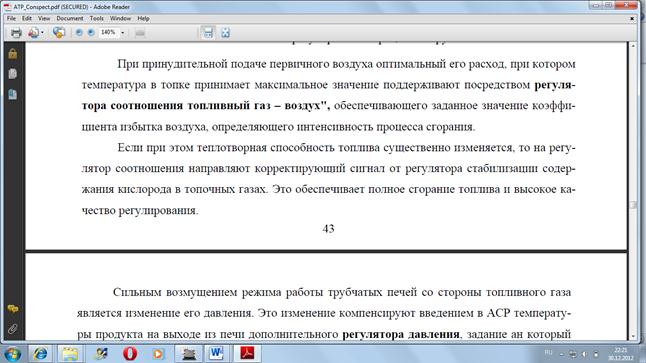Image resolution: width=646 pixels, height=363 pixels.
Task: Click page number 43 text
Action: tap(328, 229)
